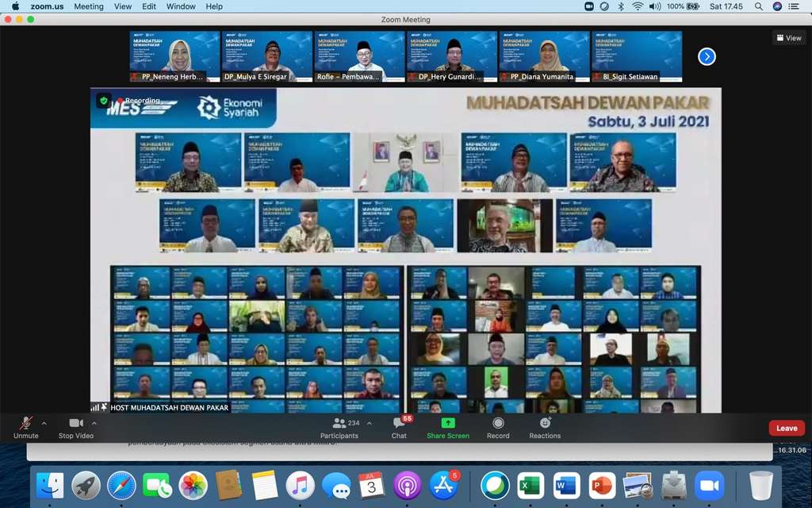Open zoom.us application menu
This screenshot has height=508, width=812.
(x=47, y=6)
